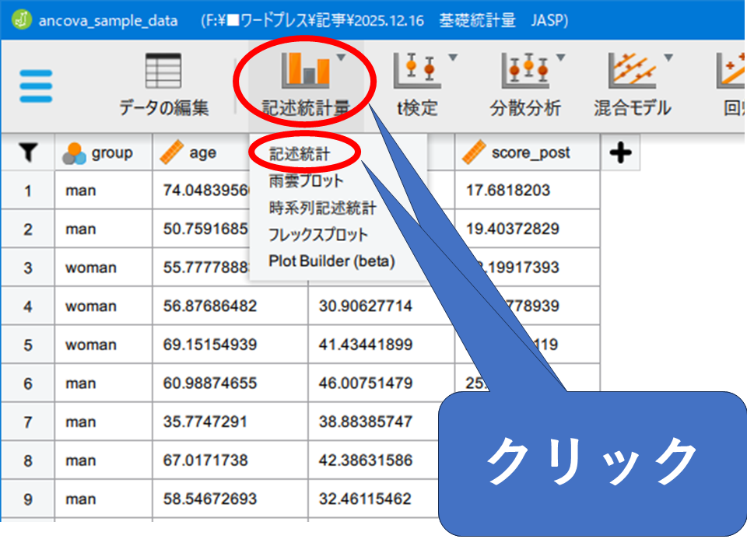Click the filter funnel icon
The height and width of the screenshot is (560, 747).
point(27,153)
